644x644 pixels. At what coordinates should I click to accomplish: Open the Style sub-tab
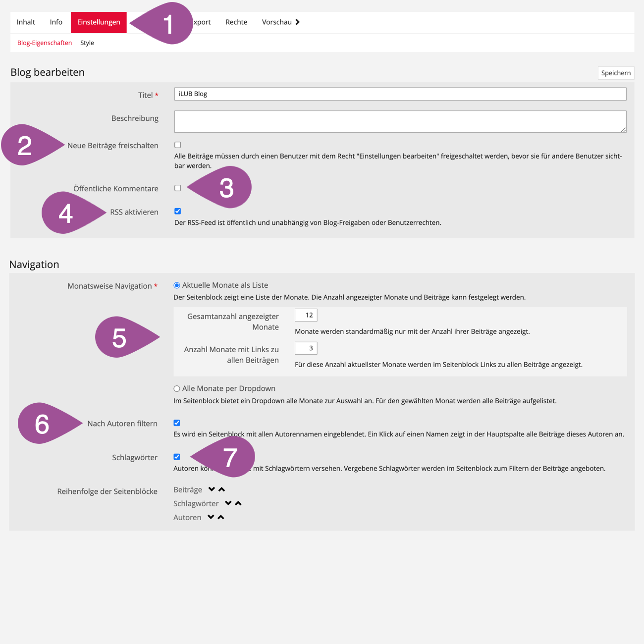87,43
